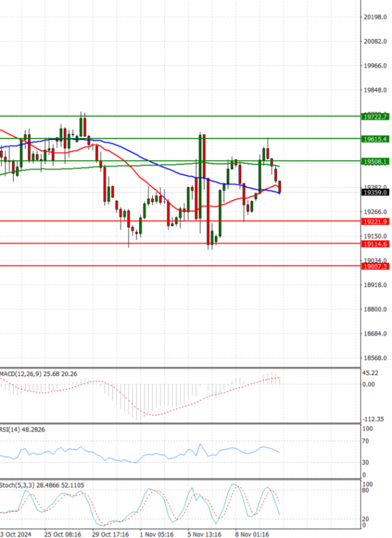Click the 19114.6 red support label
The height and width of the screenshot is (538, 392).
376,244
